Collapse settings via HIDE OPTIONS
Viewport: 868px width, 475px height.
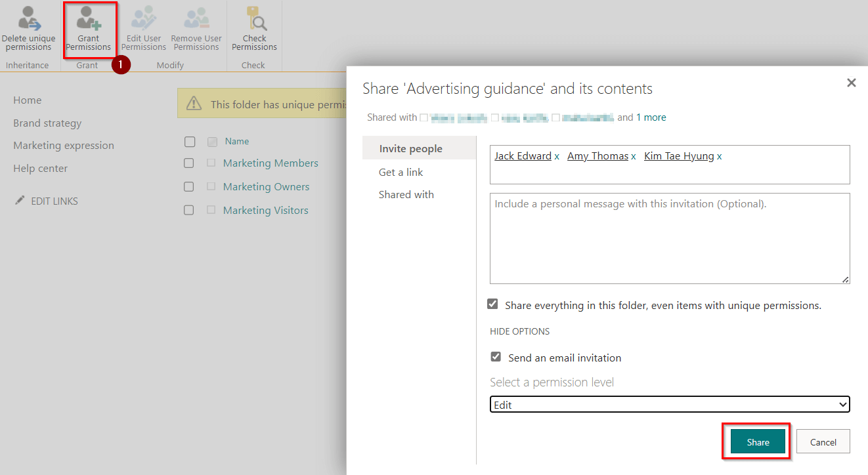(519, 331)
